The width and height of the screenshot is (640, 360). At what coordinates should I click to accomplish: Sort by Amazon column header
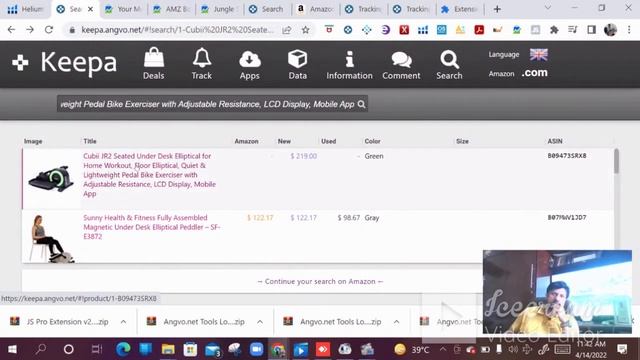tap(246, 141)
